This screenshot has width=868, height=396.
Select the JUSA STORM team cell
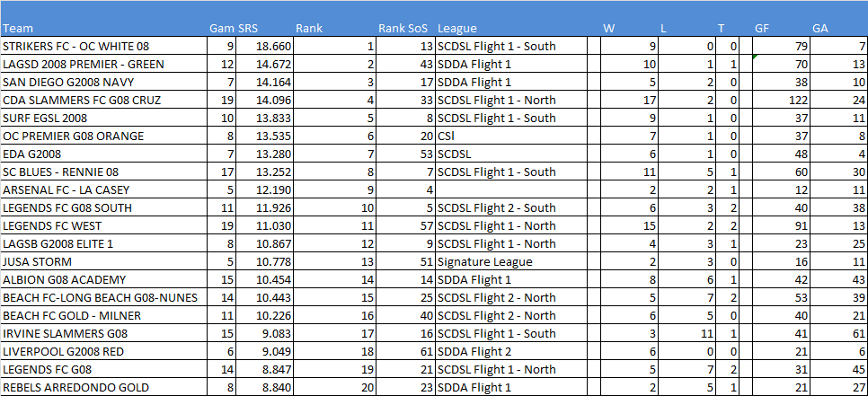103,262
